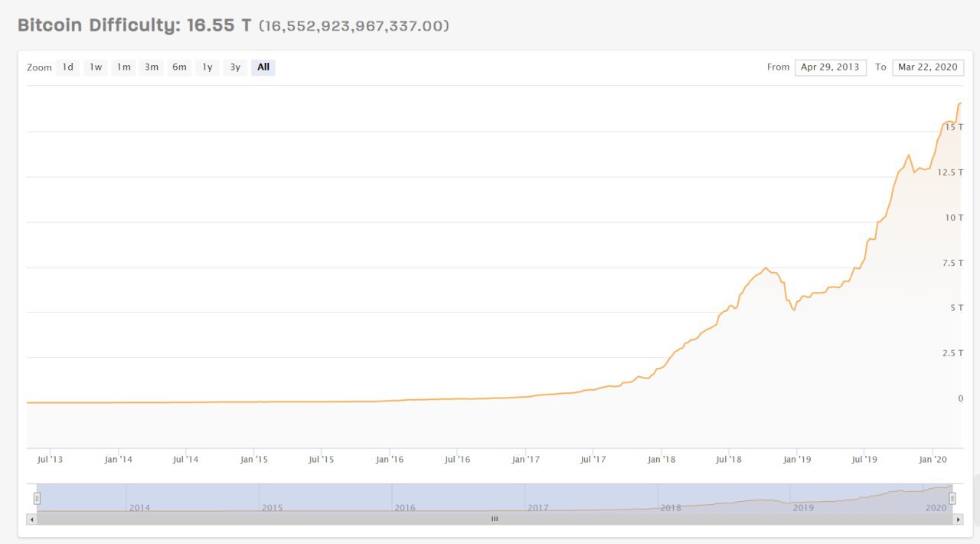Click the Jul '13 x-axis label
The width and height of the screenshot is (980, 544).
click(50, 460)
